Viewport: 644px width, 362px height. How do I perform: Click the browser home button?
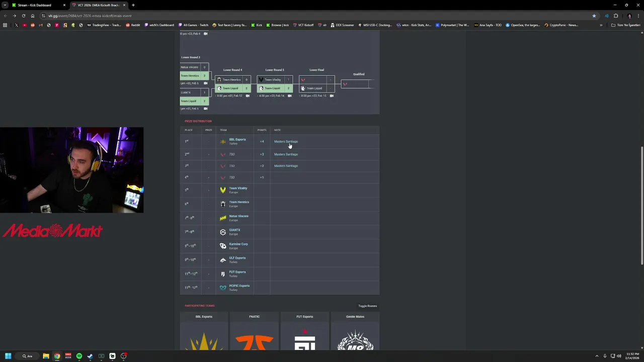(x=33, y=16)
